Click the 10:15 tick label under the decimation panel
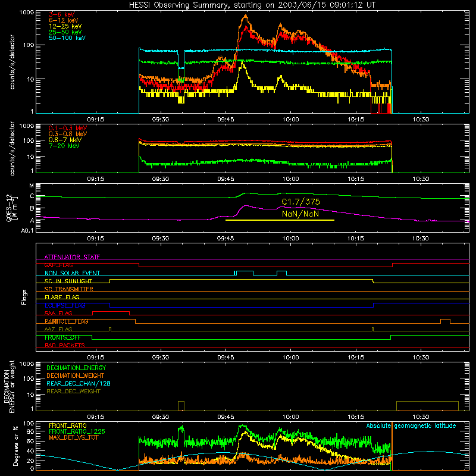Viewport: 476px width, 476px height. (355, 417)
